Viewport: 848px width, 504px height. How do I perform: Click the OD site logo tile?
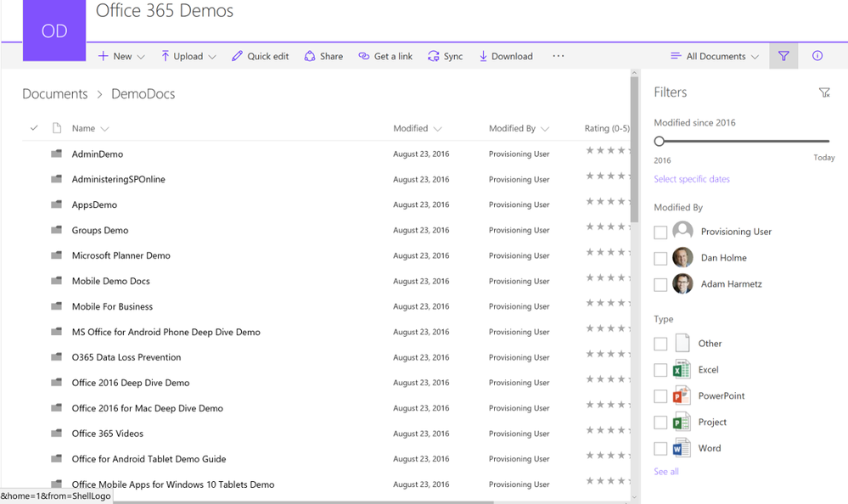coord(54,31)
